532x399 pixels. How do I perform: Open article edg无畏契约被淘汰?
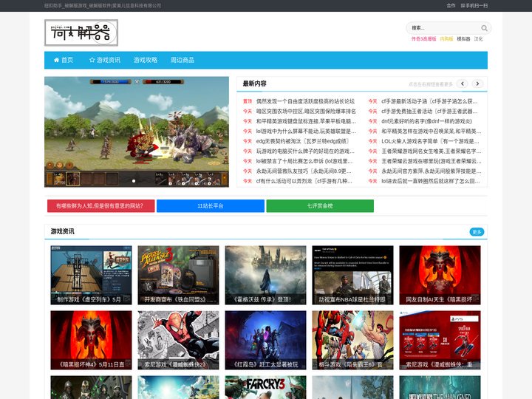[x=302, y=141]
